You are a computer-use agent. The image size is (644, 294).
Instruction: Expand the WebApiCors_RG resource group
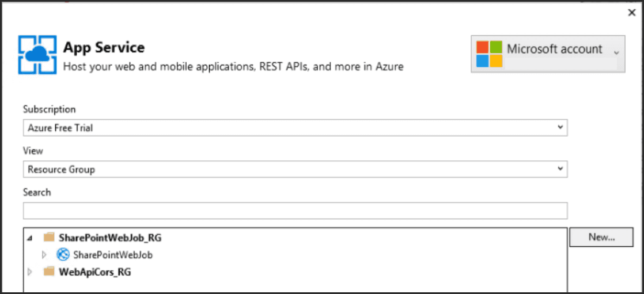30,272
